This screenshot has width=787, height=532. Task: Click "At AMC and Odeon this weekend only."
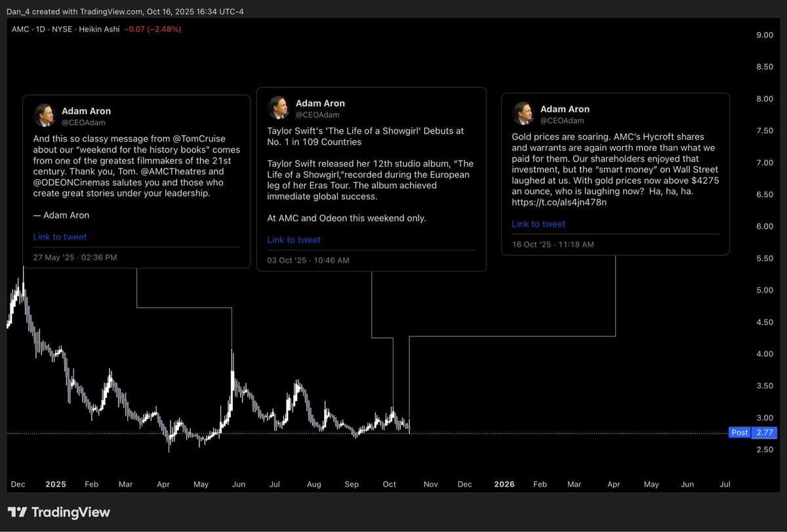[x=346, y=218]
